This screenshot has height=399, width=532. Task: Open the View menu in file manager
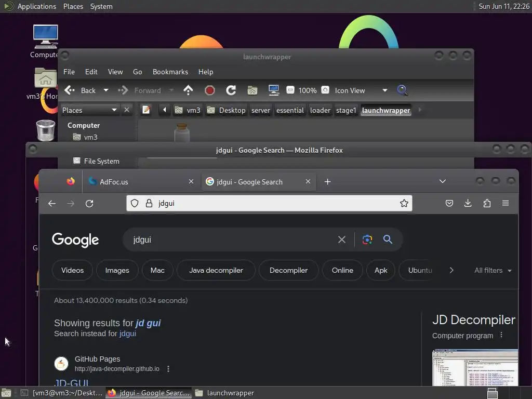pyautogui.click(x=115, y=72)
